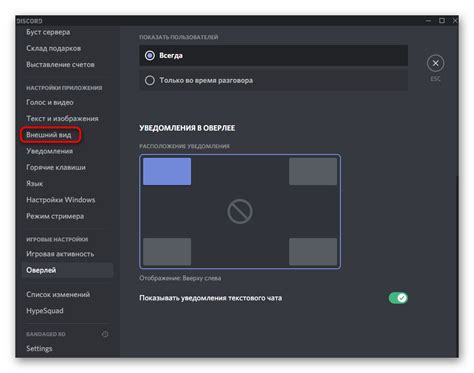Choose bottom-right notification position box

313,251
